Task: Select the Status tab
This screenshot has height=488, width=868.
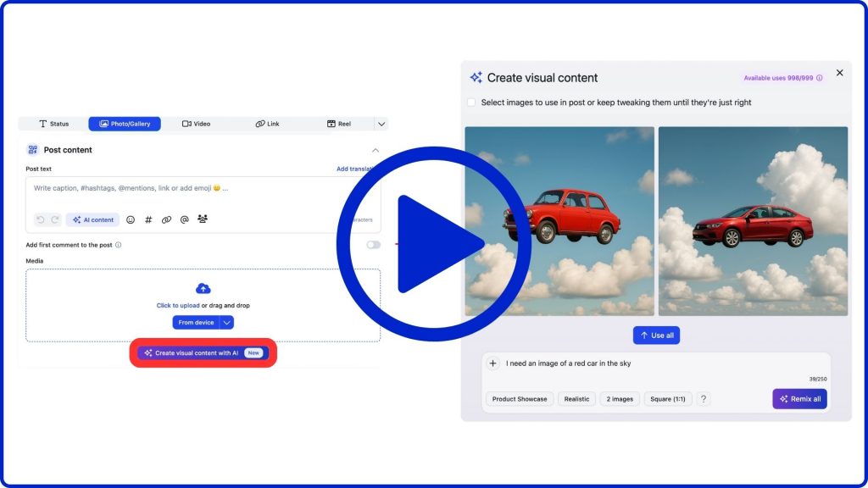Action: pos(53,124)
